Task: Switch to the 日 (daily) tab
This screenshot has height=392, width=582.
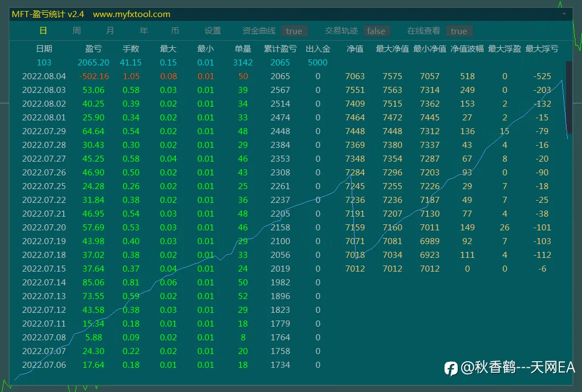Action: tap(43, 31)
